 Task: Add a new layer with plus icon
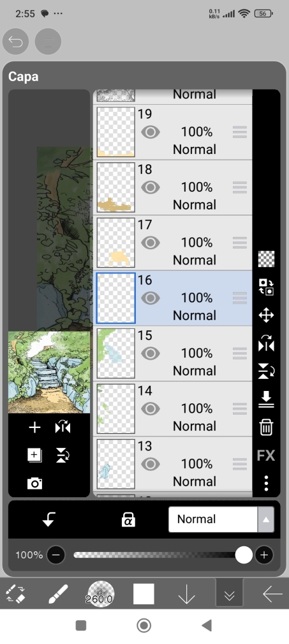tap(35, 427)
